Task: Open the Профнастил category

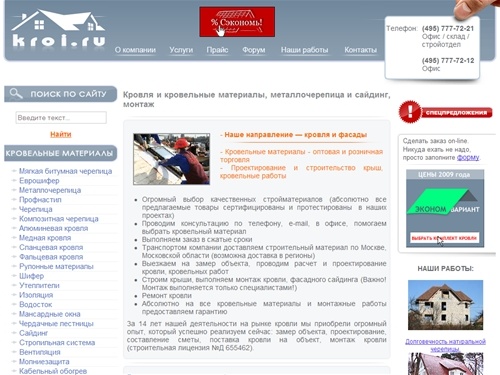Action: pyautogui.click(x=40, y=200)
